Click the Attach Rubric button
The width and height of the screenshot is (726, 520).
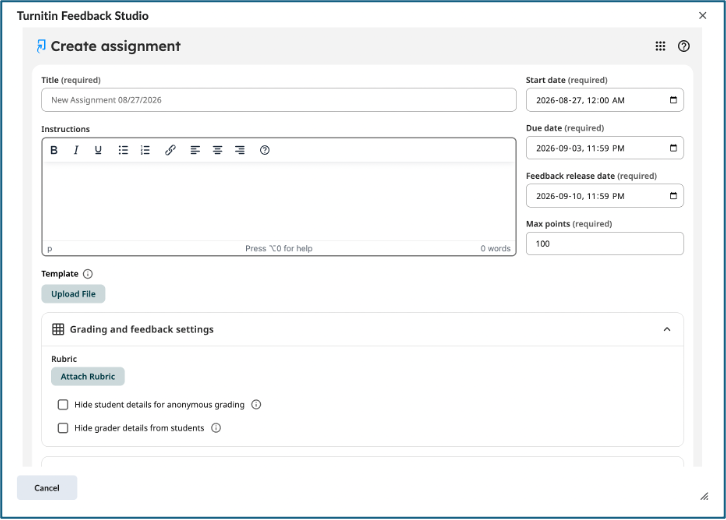click(88, 376)
